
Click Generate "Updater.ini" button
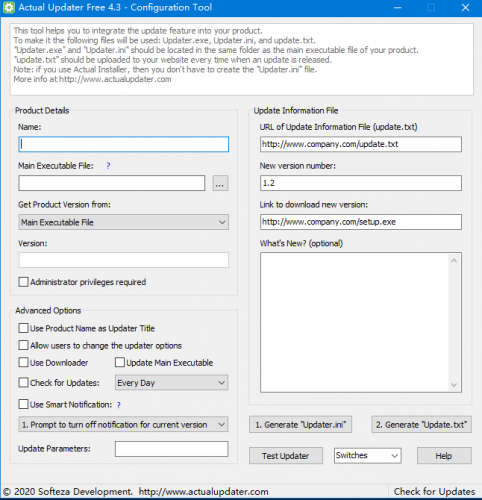click(300, 425)
